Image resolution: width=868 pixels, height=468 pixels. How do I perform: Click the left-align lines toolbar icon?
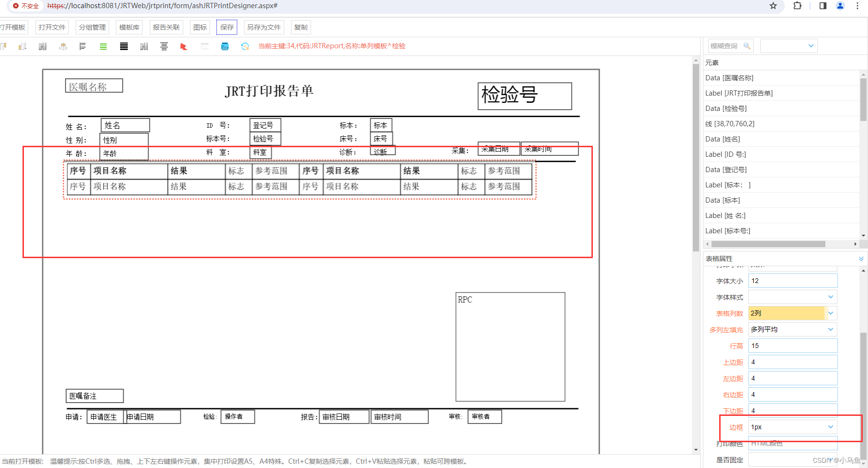pos(83,46)
